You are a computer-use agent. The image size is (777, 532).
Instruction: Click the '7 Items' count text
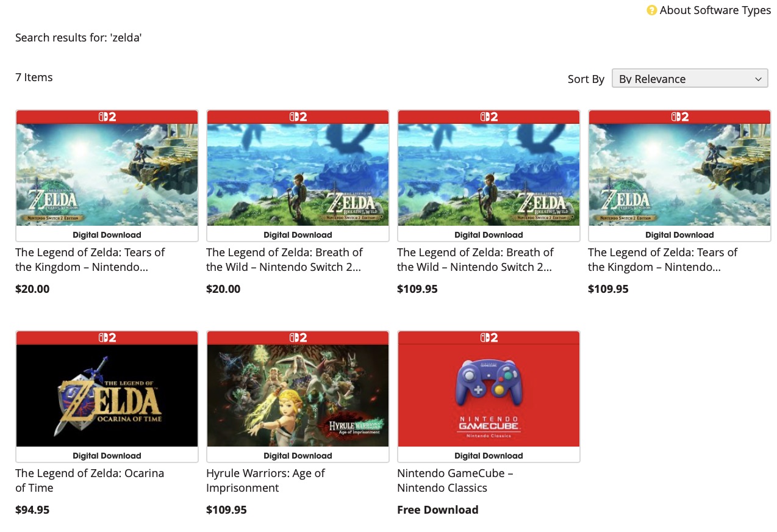[34, 77]
